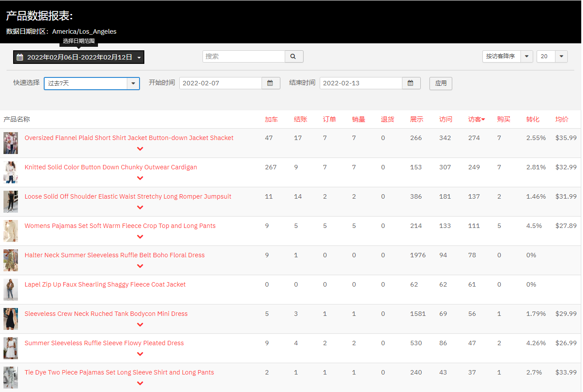Select the $27.89 average price cell
The height and width of the screenshot is (392, 583).
pyautogui.click(x=566, y=226)
